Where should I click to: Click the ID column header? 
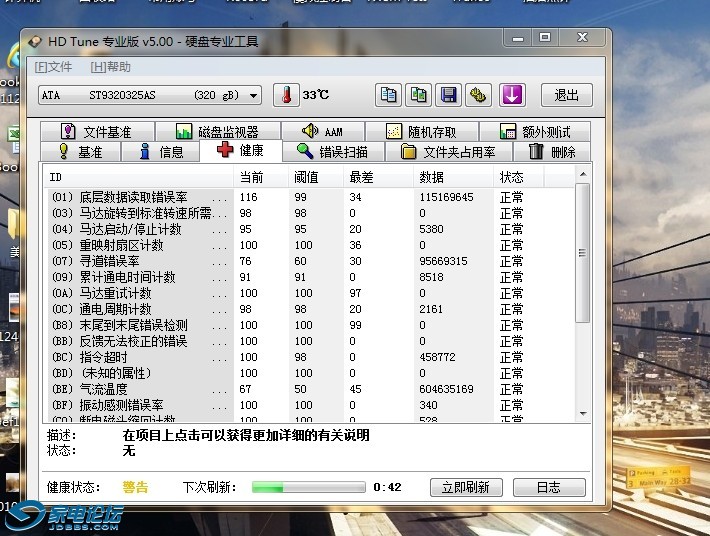[x=139, y=177]
